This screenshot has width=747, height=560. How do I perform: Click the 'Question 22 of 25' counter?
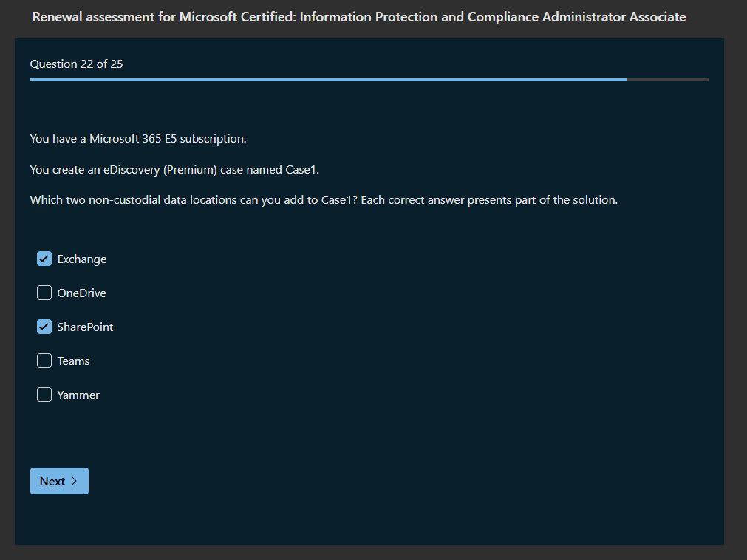[77, 64]
